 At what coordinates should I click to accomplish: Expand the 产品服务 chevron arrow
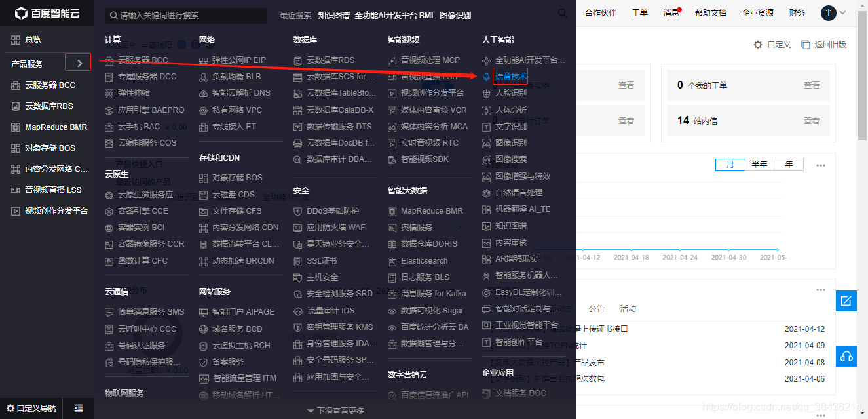79,63
